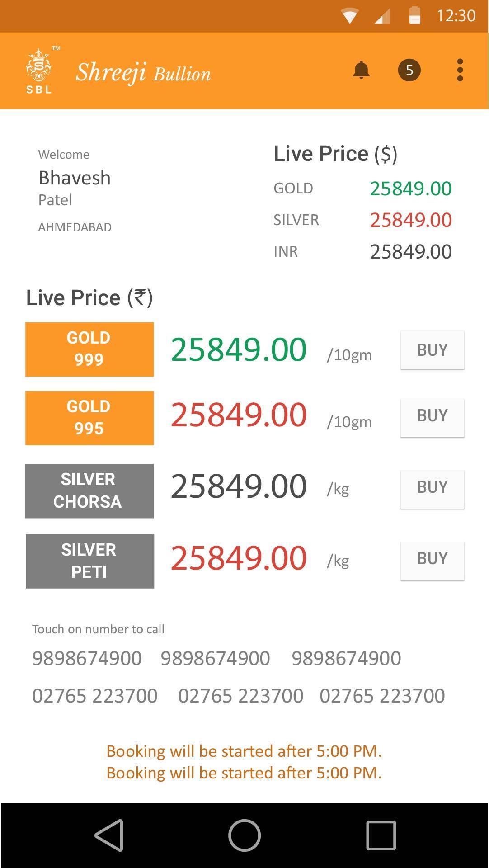Image resolution: width=489 pixels, height=868 pixels.
Task: Open the notification count badge showing 5
Action: click(409, 70)
